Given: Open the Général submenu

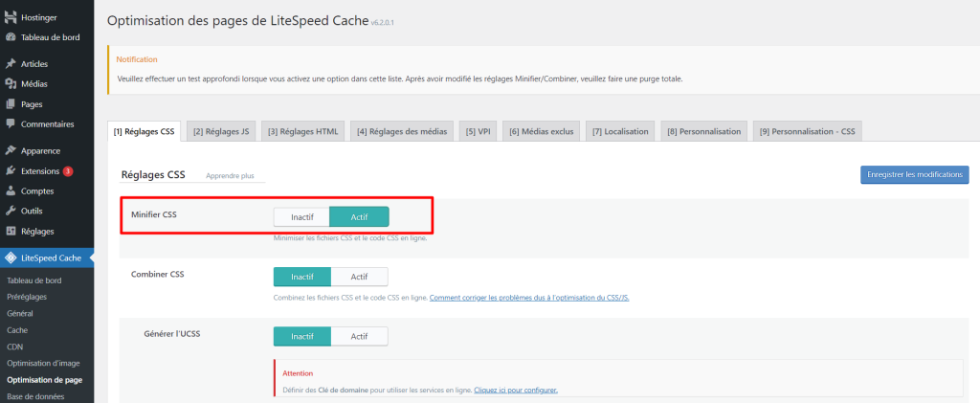Looking at the screenshot, I should point(20,314).
